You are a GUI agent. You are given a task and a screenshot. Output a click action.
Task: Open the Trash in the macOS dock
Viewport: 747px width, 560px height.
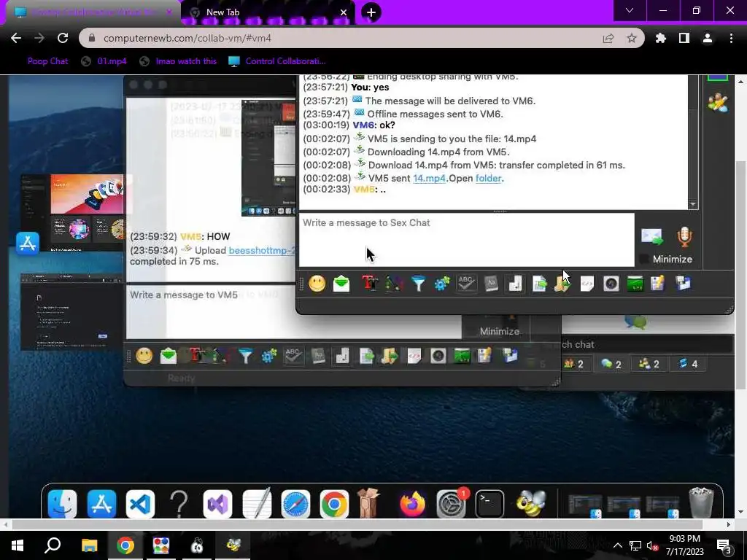[701, 502]
